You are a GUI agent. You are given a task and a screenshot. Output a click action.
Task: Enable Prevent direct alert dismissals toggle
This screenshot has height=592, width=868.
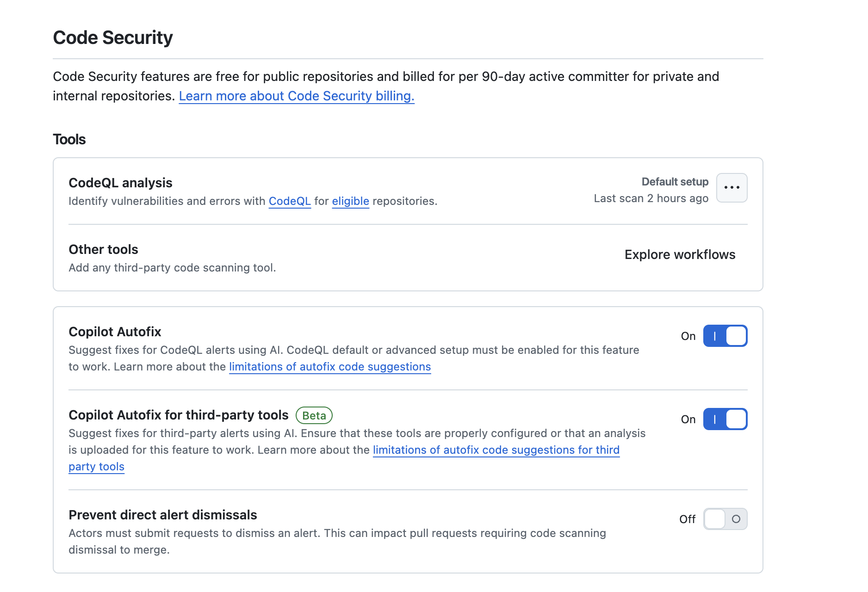725,519
